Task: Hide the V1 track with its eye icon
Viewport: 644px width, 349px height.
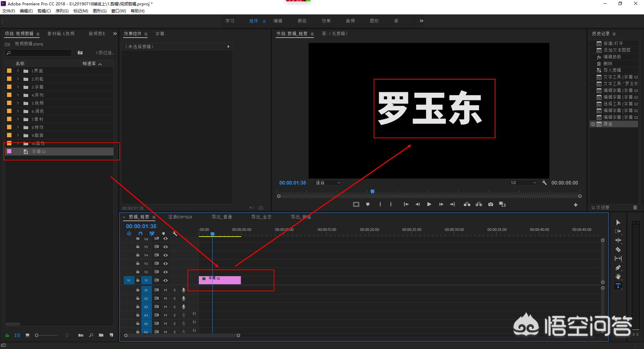Action: 165,280
